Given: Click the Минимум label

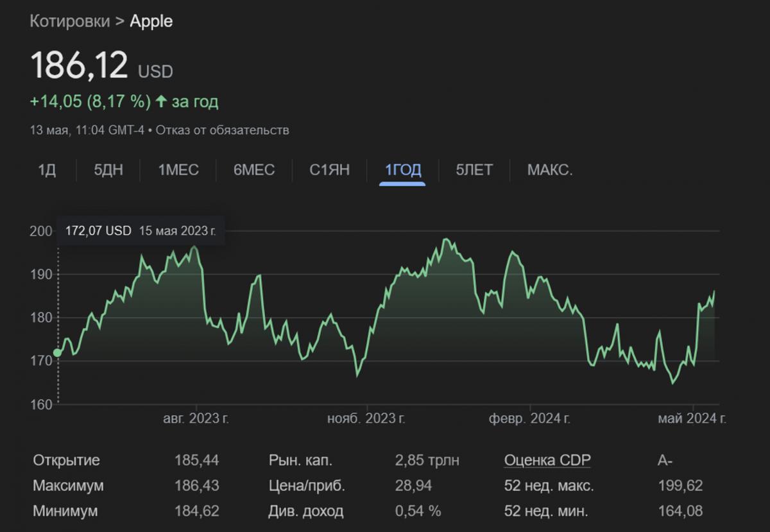Looking at the screenshot, I should click(65, 511).
